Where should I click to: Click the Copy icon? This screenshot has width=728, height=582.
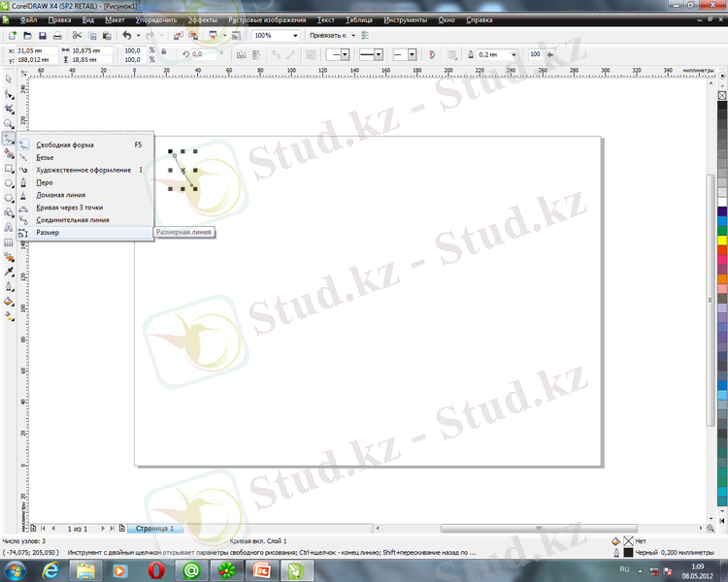coord(92,35)
